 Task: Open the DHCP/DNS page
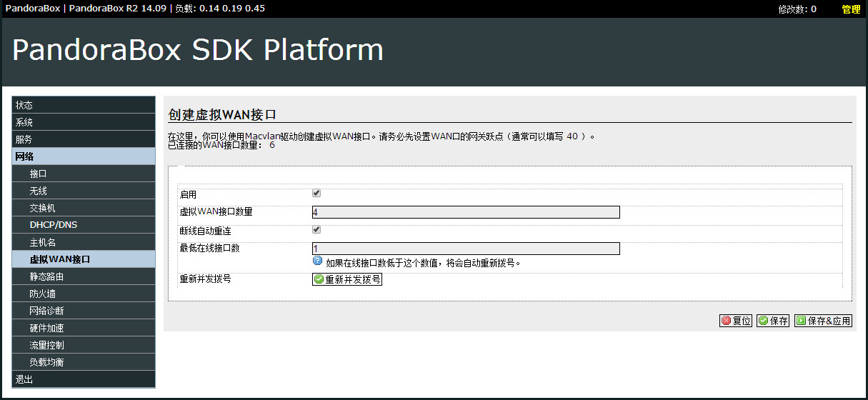(84, 225)
